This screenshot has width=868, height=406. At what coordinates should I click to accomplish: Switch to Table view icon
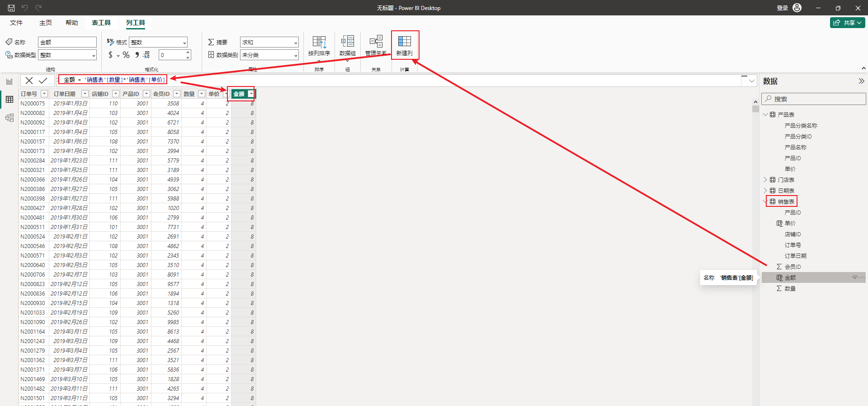coord(9,100)
